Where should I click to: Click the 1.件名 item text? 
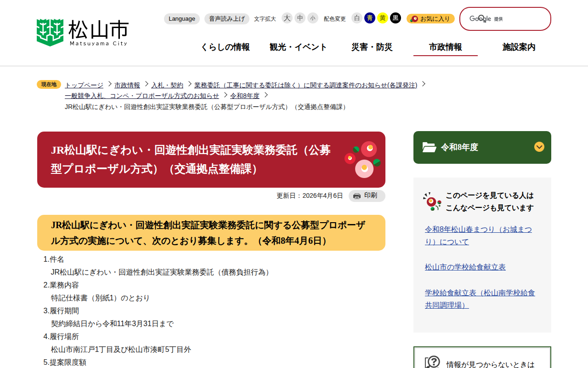click(x=54, y=259)
